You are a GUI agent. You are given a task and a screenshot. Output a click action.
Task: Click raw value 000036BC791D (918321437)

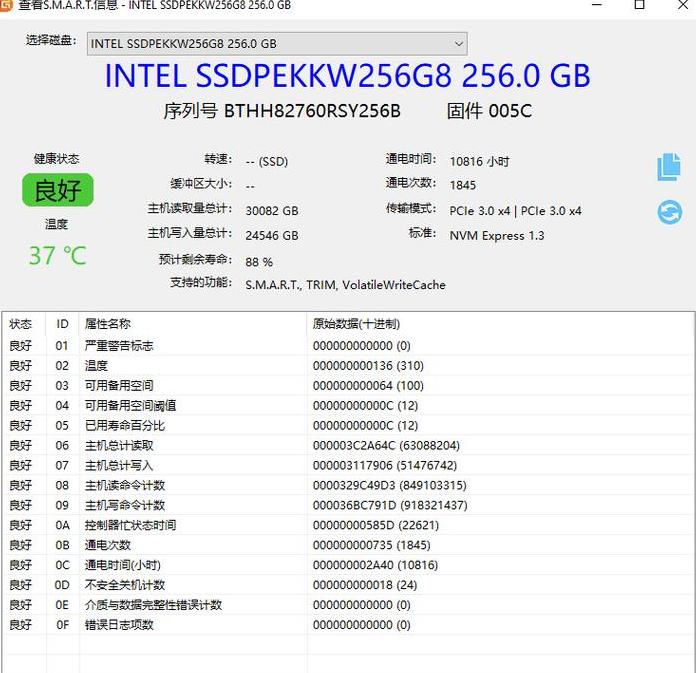point(390,505)
